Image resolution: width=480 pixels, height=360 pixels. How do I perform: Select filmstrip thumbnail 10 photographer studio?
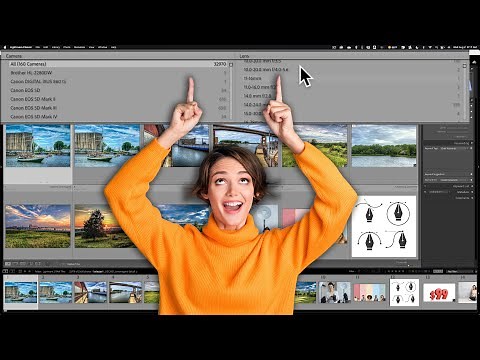(335, 292)
